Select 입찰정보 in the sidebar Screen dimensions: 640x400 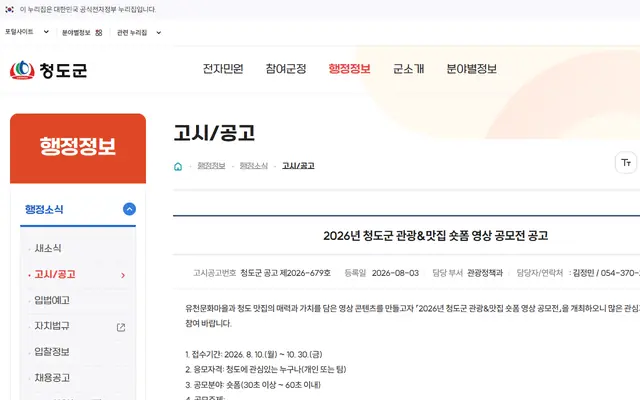coord(52,352)
